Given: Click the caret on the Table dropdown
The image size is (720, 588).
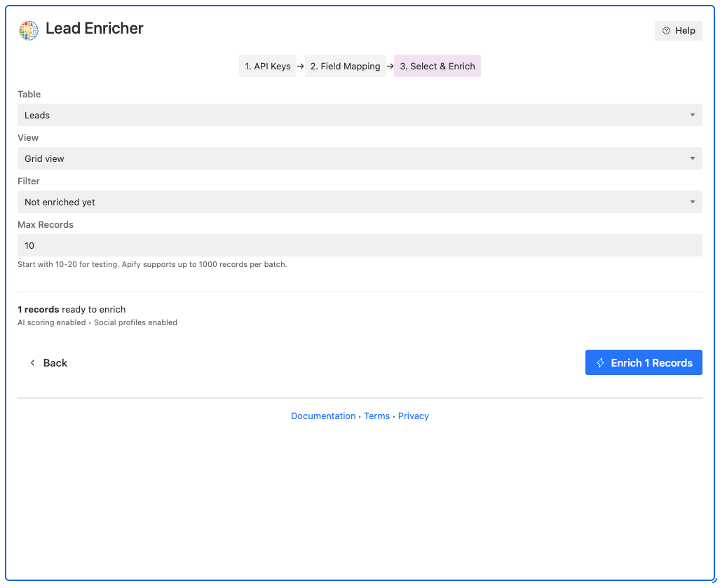Looking at the screenshot, I should [692, 115].
